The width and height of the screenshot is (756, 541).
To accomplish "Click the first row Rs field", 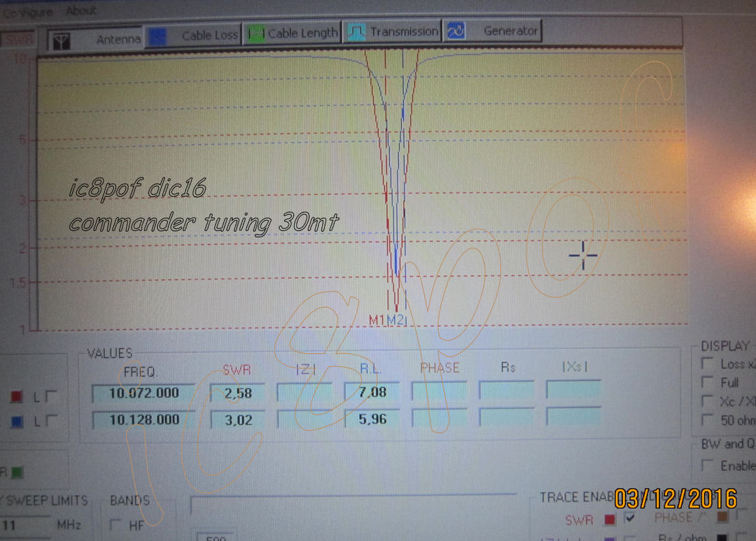I will coord(507,389).
